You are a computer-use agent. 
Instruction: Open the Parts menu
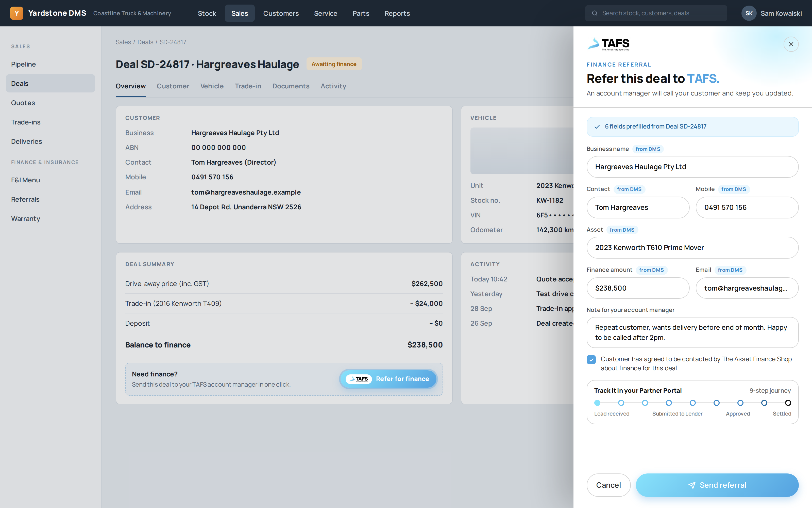coord(361,13)
